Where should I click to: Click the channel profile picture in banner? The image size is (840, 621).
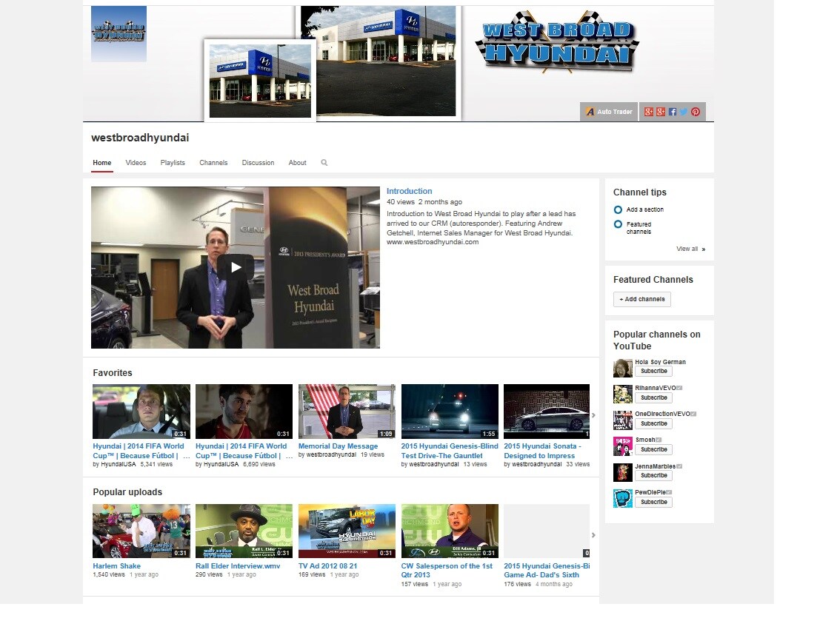click(119, 34)
